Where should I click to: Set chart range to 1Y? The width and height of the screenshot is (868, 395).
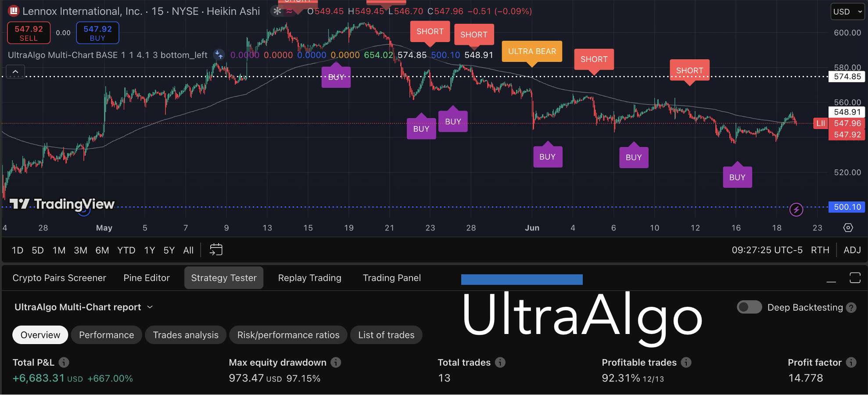point(150,250)
